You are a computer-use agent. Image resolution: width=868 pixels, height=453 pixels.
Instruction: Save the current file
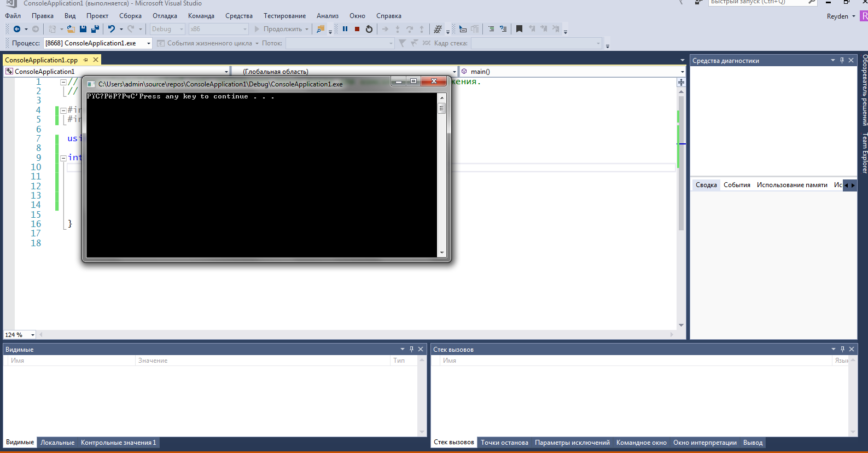(x=83, y=29)
